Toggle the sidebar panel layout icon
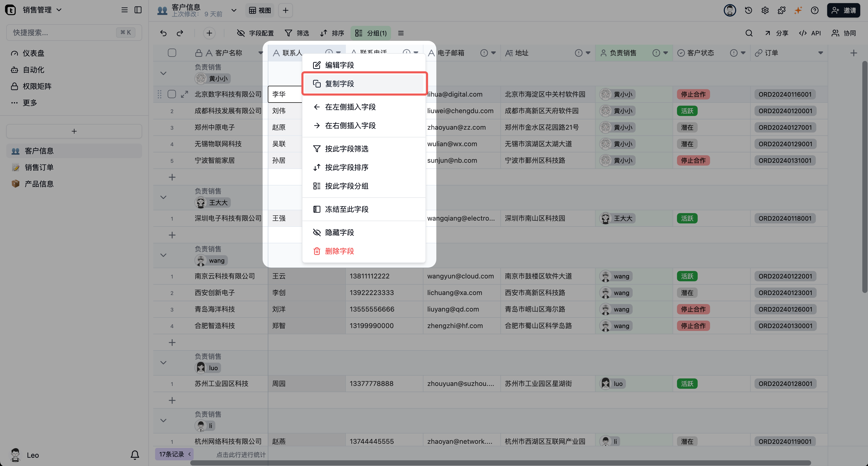This screenshot has height=466, width=868. (138, 10)
